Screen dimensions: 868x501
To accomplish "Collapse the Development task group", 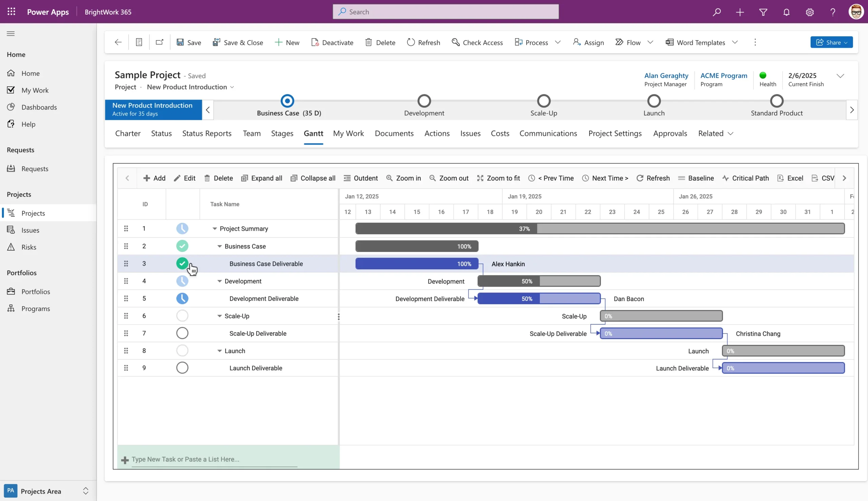I will click(219, 281).
